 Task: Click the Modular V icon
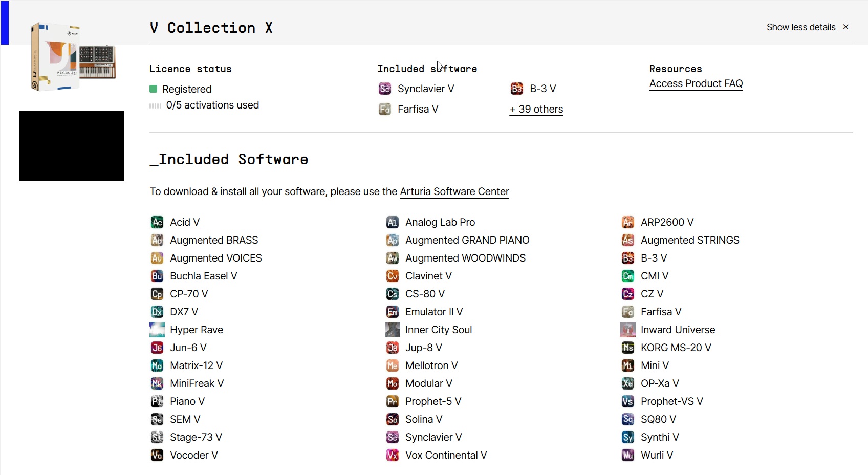(x=393, y=383)
